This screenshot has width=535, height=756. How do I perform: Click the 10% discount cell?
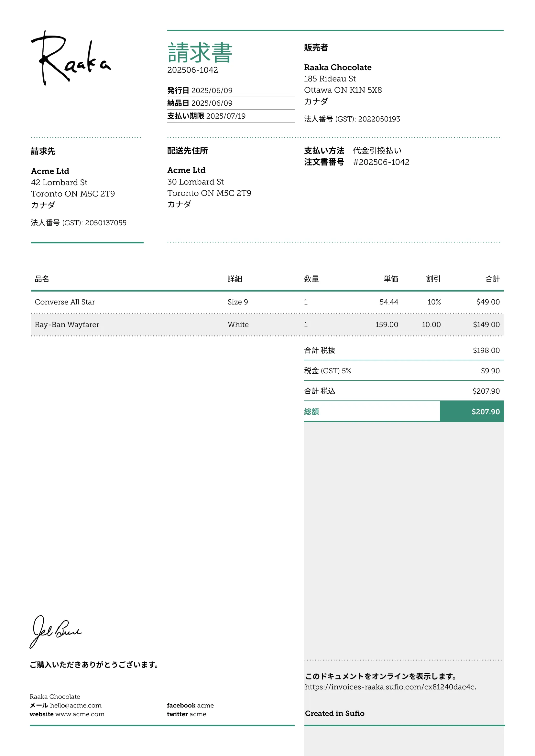[x=434, y=302]
